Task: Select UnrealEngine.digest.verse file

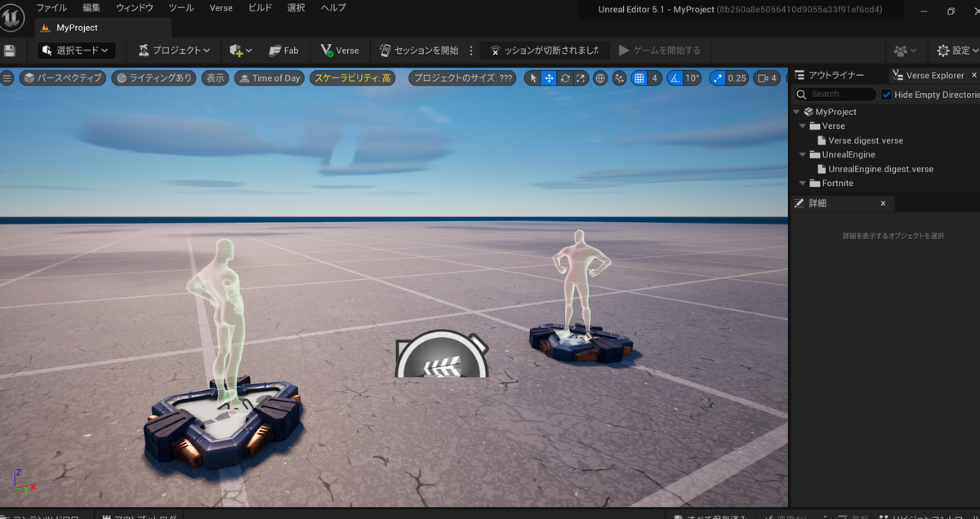Action: (x=880, y=169)
